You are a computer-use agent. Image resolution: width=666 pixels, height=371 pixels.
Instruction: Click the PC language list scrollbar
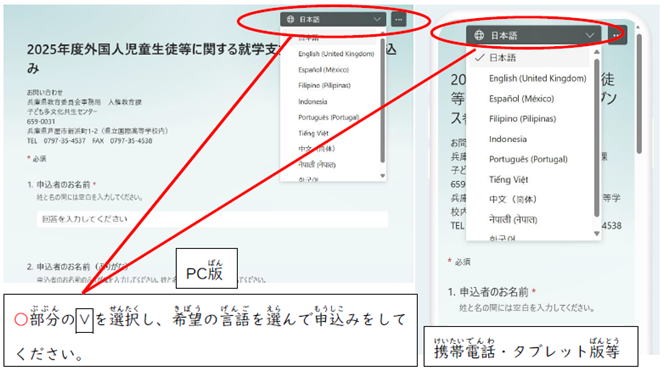coord(382,100)
